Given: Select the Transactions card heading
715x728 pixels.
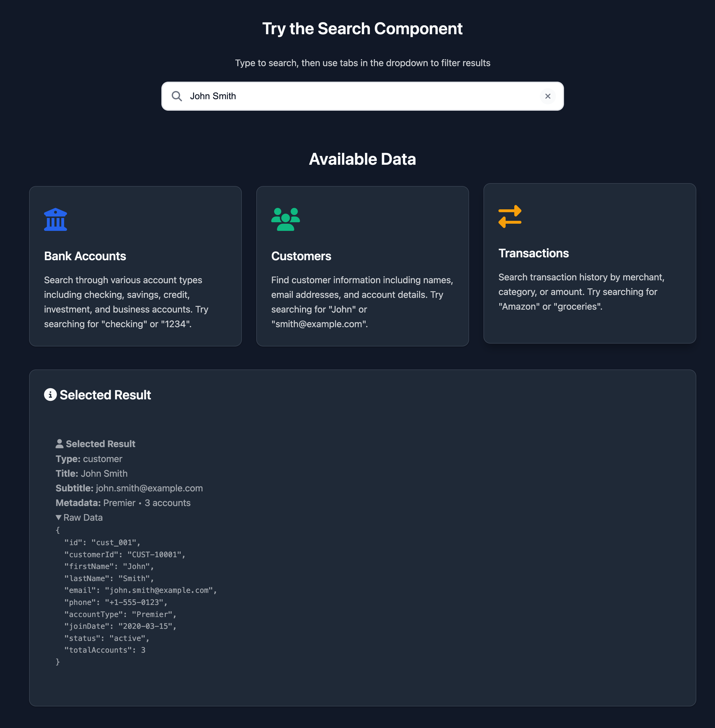Looking at the screenshot, I should pyautogui.click(x=533, y=253).
